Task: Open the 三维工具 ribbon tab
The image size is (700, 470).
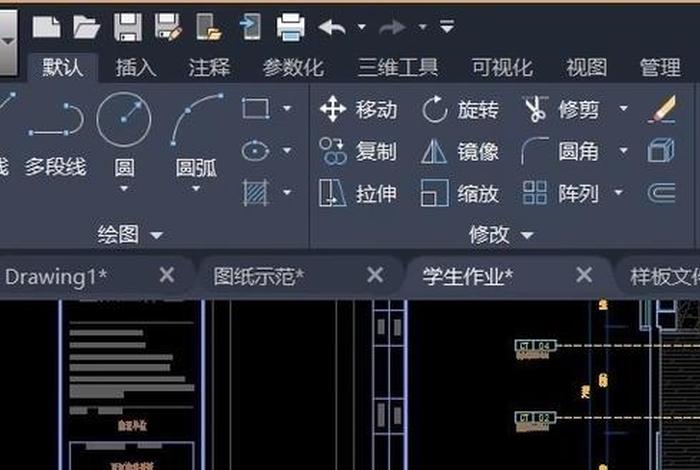Action: pos(397,68)
